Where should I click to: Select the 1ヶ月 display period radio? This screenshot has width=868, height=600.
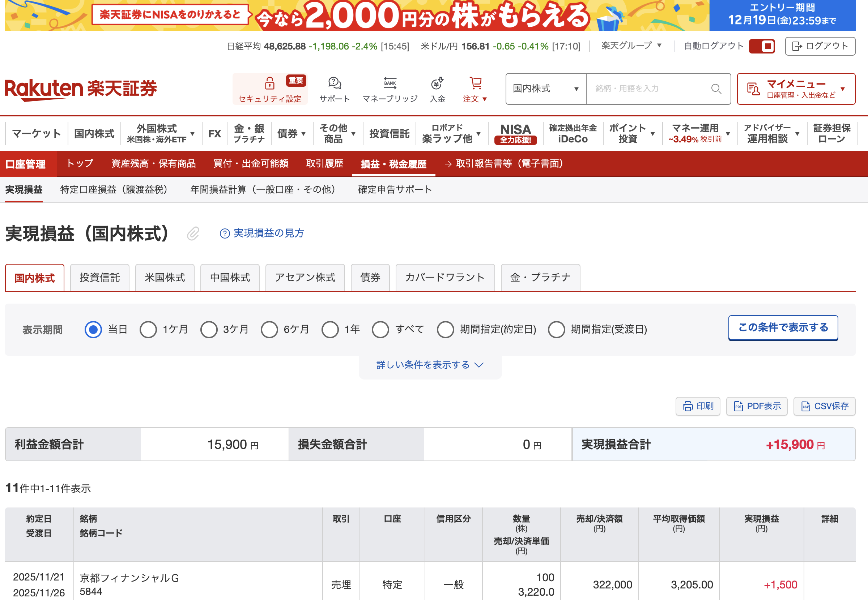point(148,329)
